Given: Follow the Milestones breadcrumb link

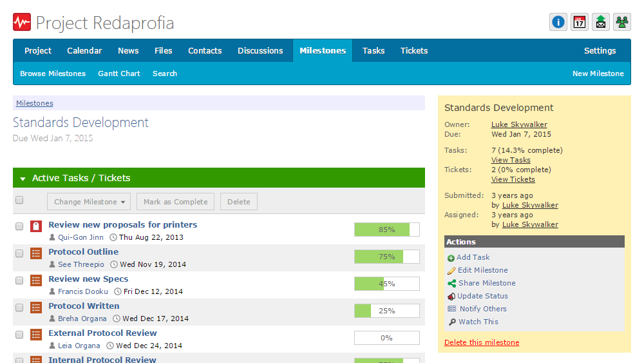Looking at the screenshot, I should pos(35,103).
